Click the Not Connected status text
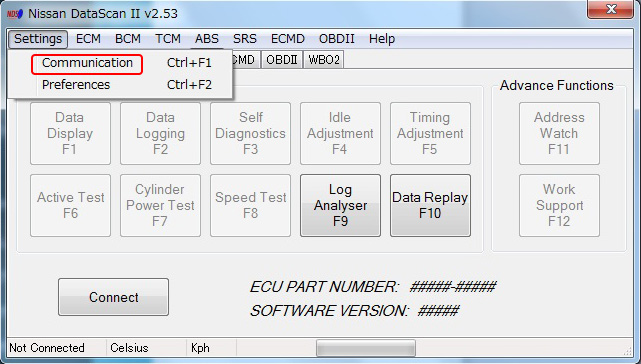 click(x=47, y=348)
